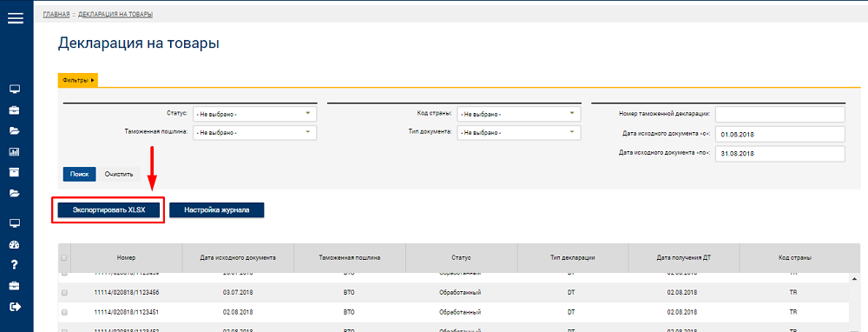Expand the Тип документа dropdown
The image size is (868, 332).
tap(519, 133)
